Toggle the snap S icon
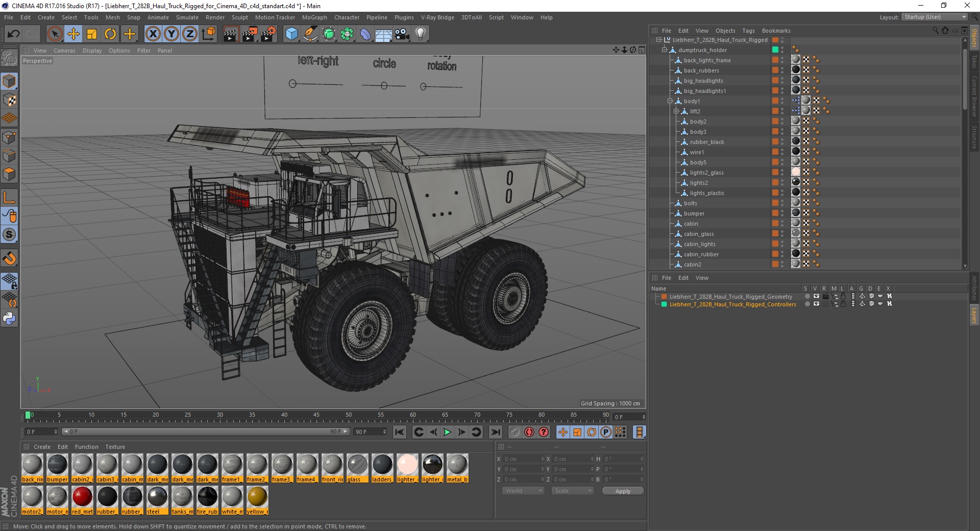Screen dimensions: 980x531 (9, 234)
